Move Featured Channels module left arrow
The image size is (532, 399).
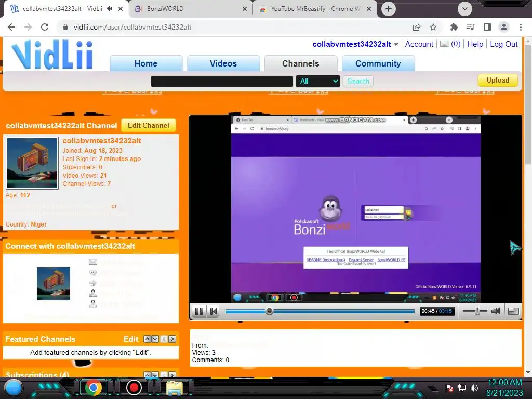click(164, 339)
